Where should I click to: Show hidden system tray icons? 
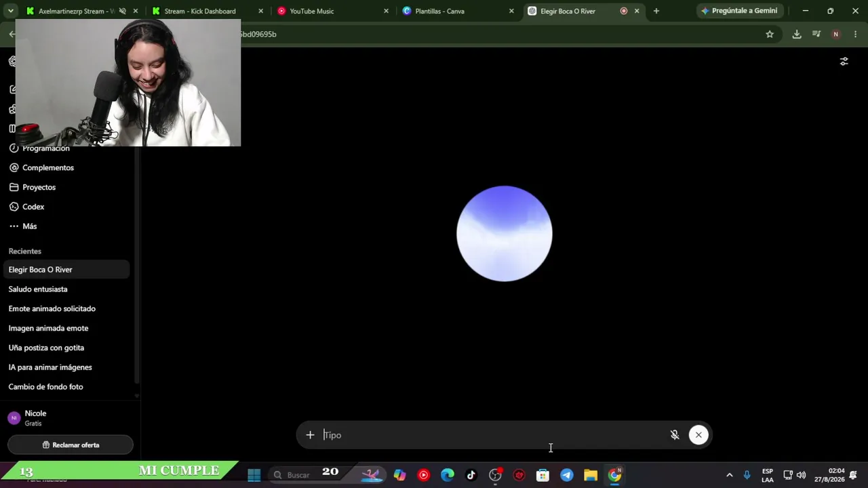pyautogui.click(x=730, y=475)
